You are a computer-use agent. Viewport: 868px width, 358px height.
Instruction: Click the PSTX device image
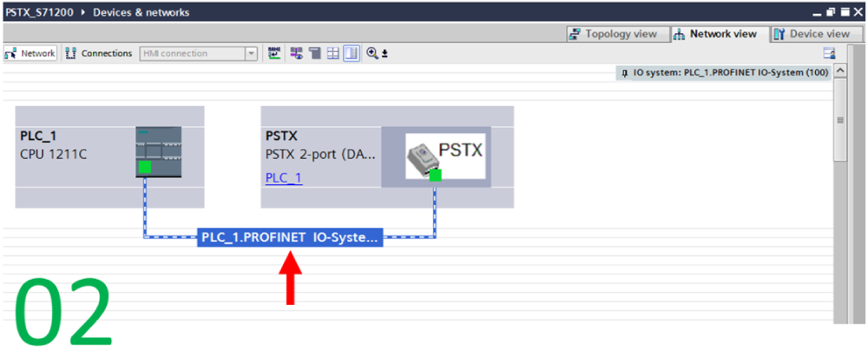click(445, 156)
